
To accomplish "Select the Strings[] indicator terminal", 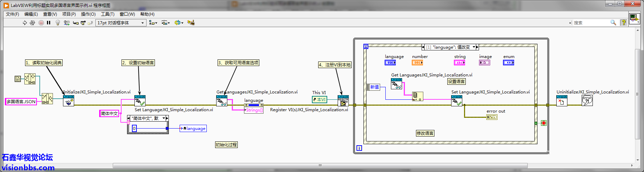I will [x=254, y=110].
